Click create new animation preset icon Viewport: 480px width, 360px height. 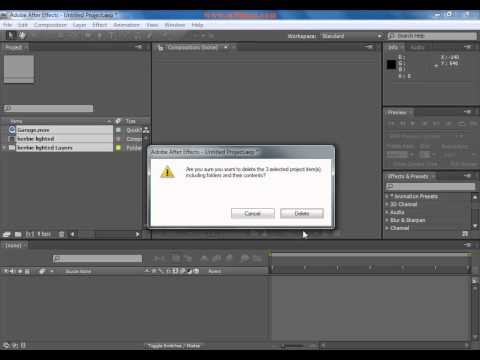[465, 234]
